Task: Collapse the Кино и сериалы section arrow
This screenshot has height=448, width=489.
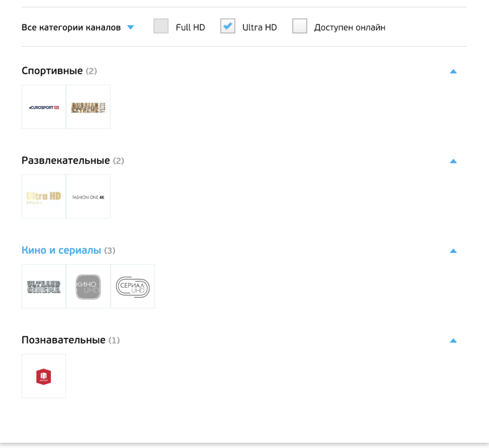Action: pyautogui.click(x=454, y=251)
